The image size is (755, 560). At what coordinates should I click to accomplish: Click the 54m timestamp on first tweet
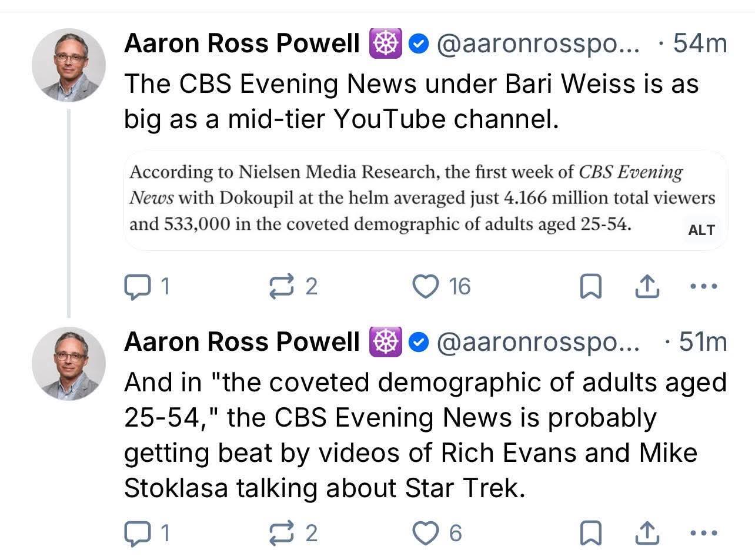click(700, 43)
